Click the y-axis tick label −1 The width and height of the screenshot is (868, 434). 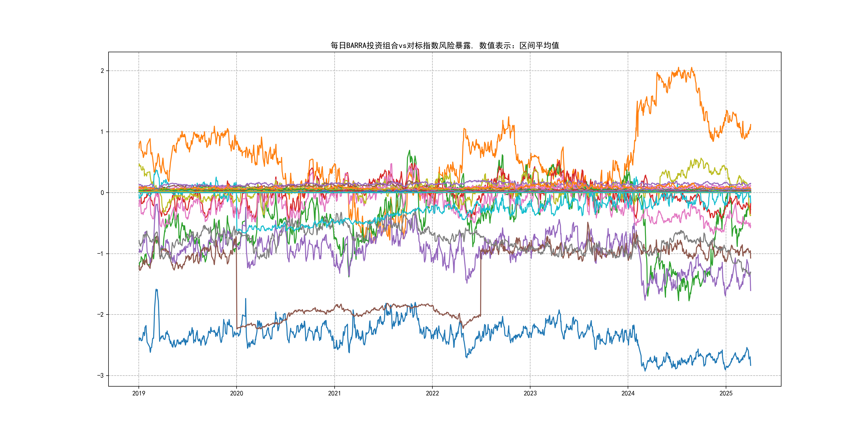[x=100, y=254]
